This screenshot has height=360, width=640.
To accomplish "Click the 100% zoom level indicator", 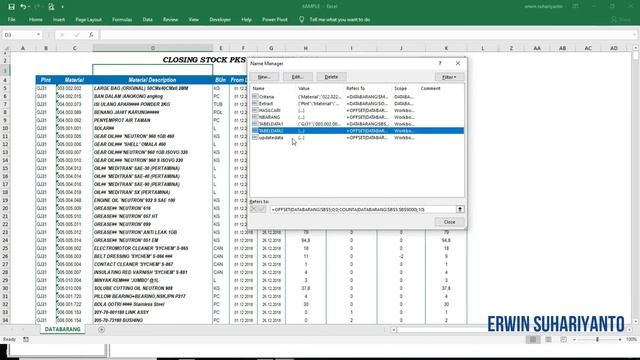I will click(x=631, y=340).
